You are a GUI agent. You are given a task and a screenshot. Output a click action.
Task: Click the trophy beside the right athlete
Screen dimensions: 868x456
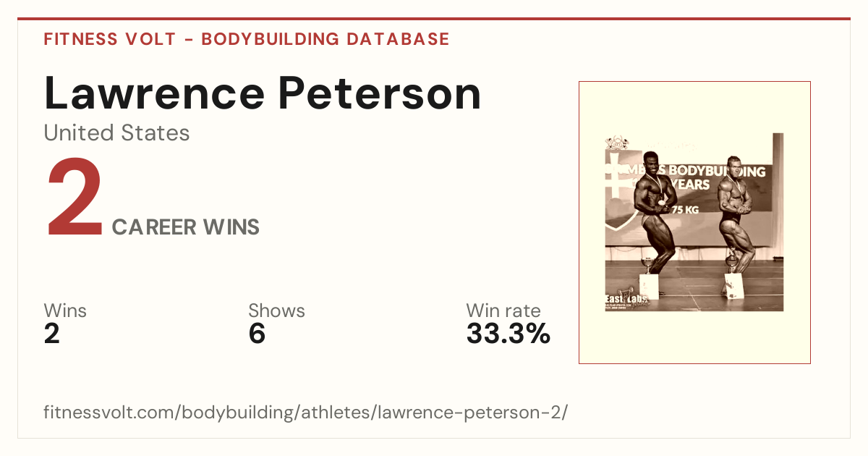[732, 258]
